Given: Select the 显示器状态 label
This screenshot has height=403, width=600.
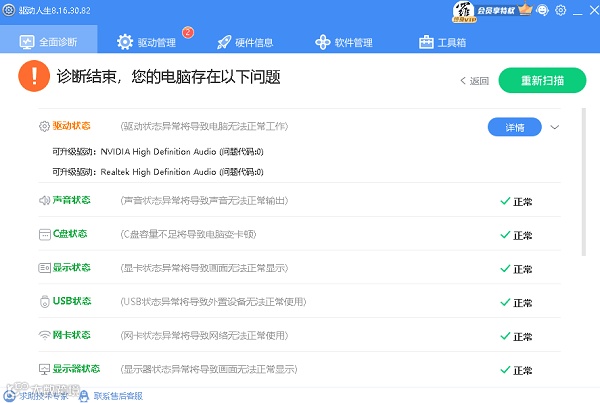Looking at the screenshot, I should [76, 369].
